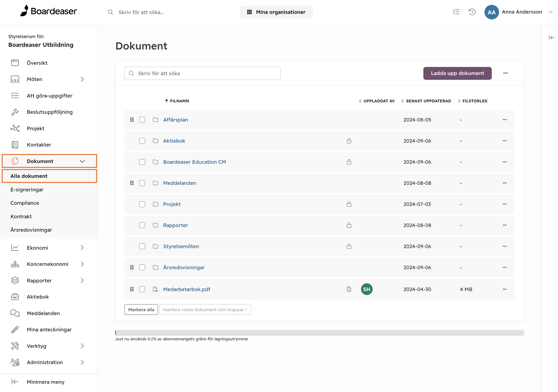Click lock icon on Styrelsemöten row
This screenshot has width=558, height=392.
click(349, 246)
